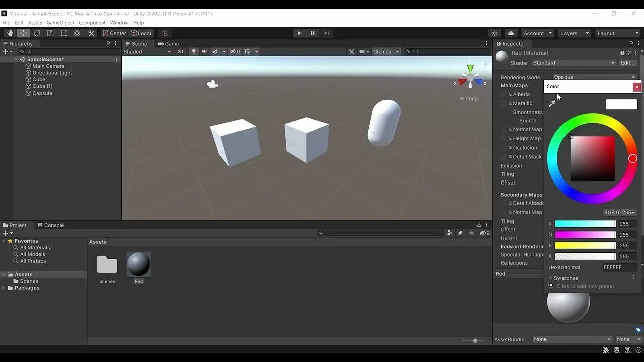Image resolution: width=644 pixels, height=362 pixels.
Task: Open material help icon in Inspector
Action: 622,53
